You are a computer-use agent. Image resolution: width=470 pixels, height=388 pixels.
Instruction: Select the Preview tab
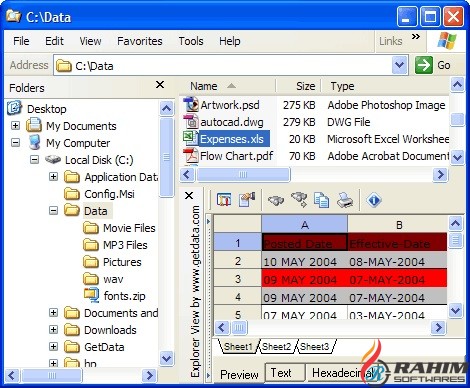(x=239, y=374)
